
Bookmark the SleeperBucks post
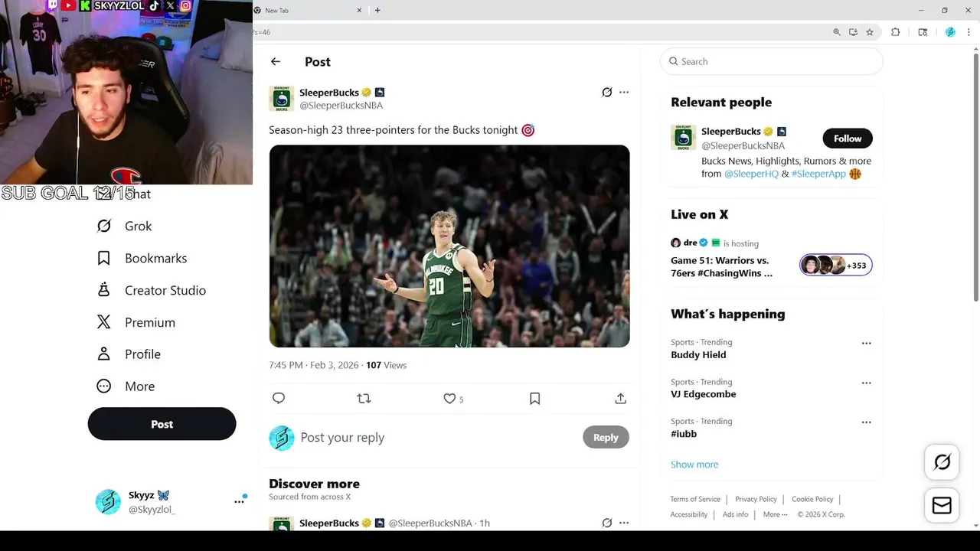click(534, 398)
